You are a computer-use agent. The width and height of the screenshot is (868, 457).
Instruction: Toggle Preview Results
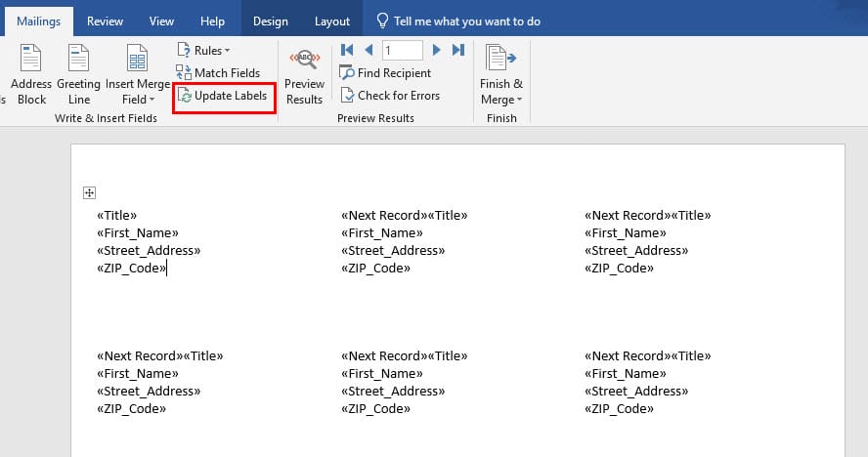click(304, 76)
